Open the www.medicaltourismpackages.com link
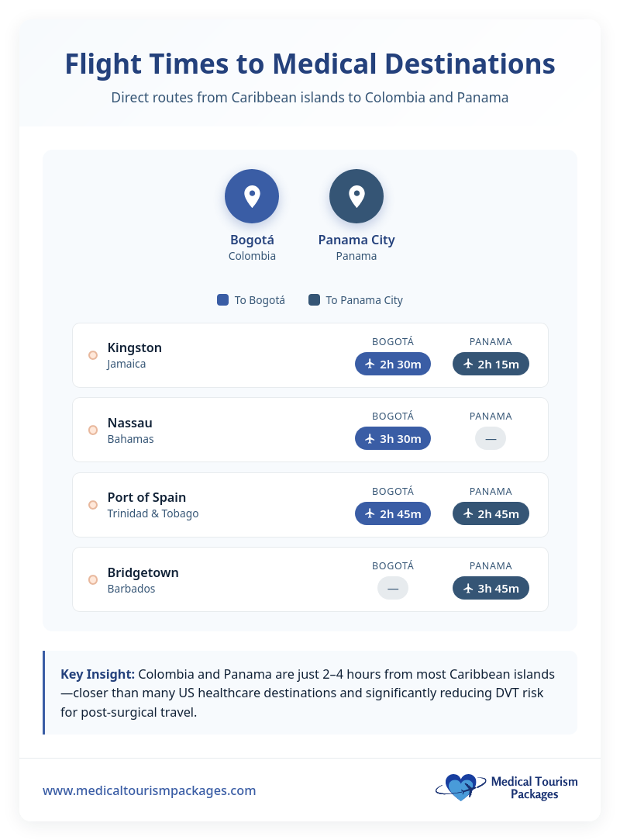The width and height of the screenshot is (620, 840). [x=149, y=790]
